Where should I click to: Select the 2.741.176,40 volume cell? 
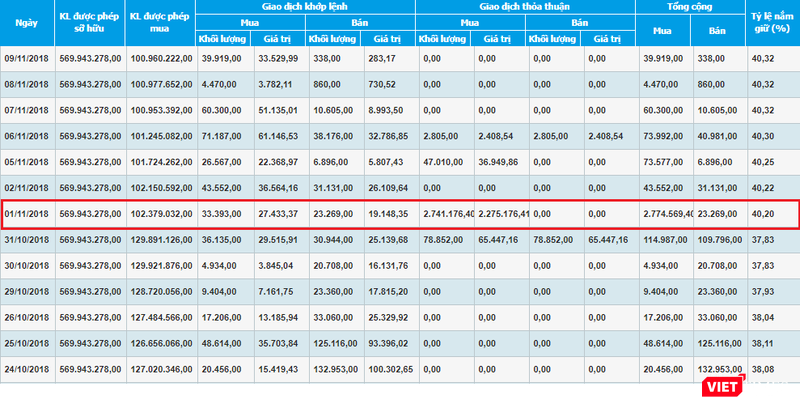point(446,213)
